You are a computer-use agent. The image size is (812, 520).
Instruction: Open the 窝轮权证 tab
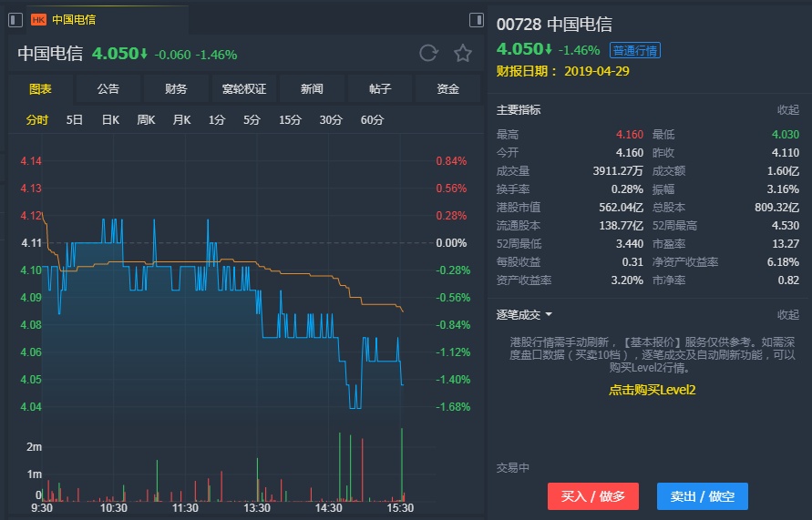pos(244,89)
